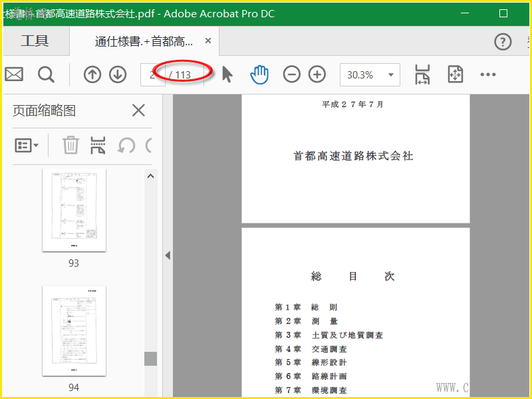Zoom out using the minus button
532x399 pixels.
tap(292, 74)
